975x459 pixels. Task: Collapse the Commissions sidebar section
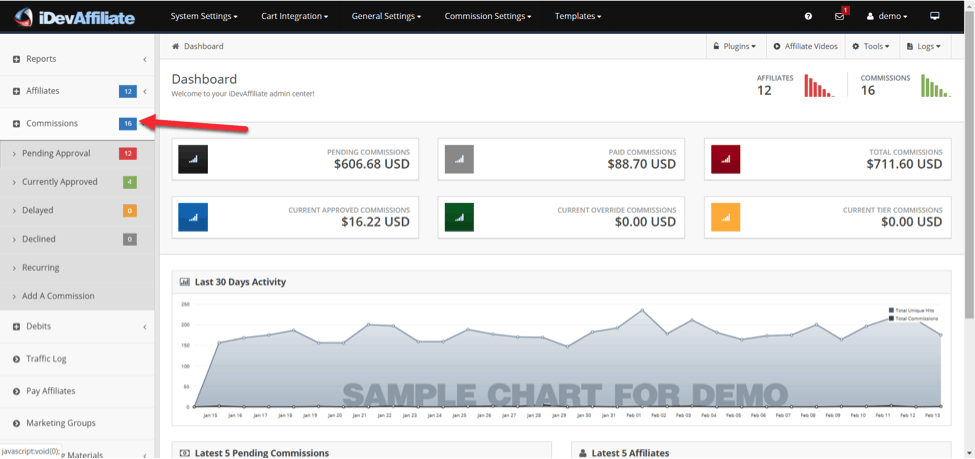tap(77, 124)
